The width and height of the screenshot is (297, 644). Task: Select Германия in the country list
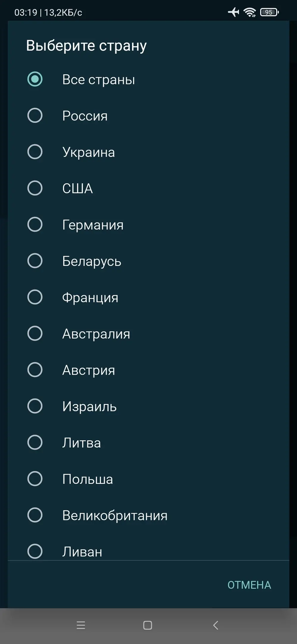(x=35, y=225)
